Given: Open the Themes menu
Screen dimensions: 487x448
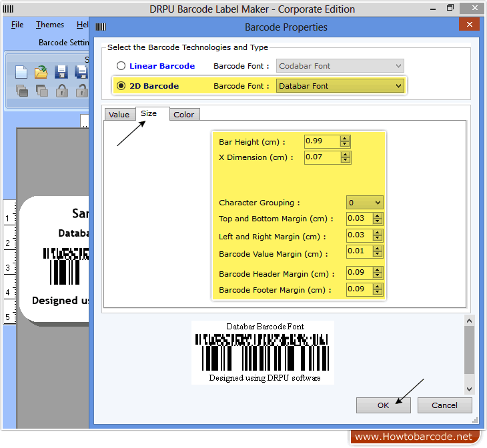Looking at the screenshot, I should pos(49,25).
